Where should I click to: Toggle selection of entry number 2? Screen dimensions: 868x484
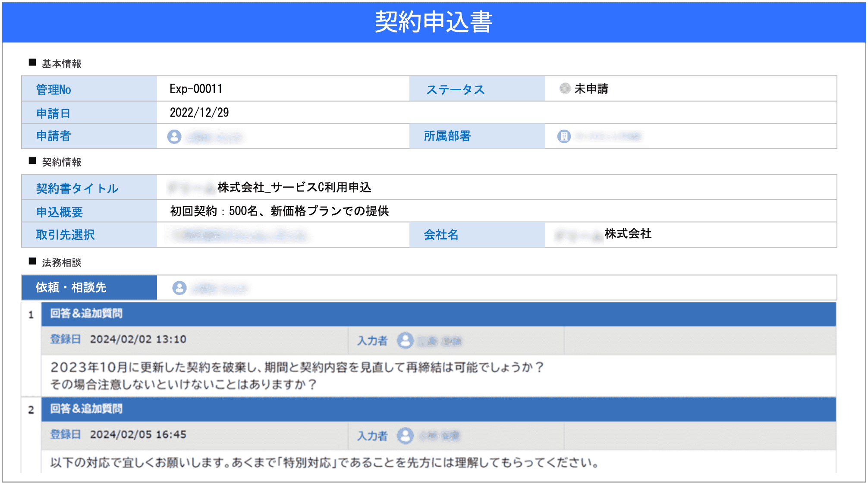click(x=30, y=409)
